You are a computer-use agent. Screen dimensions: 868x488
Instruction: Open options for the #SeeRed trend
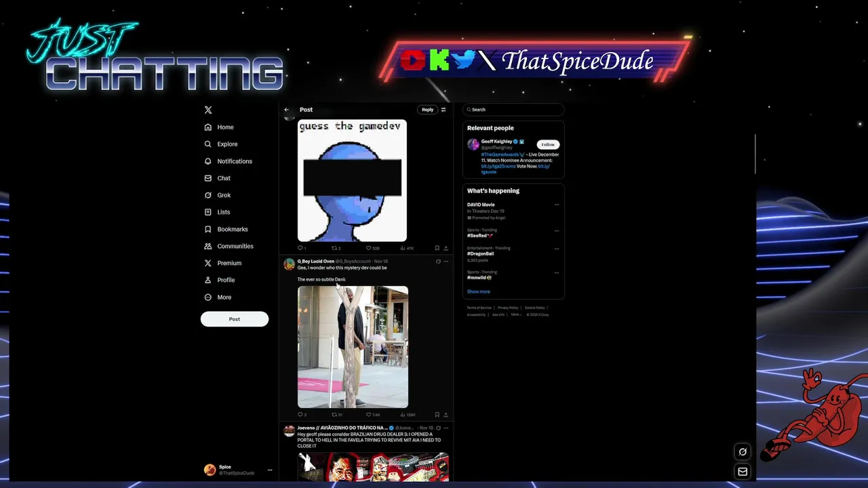[x=557, y=230]
